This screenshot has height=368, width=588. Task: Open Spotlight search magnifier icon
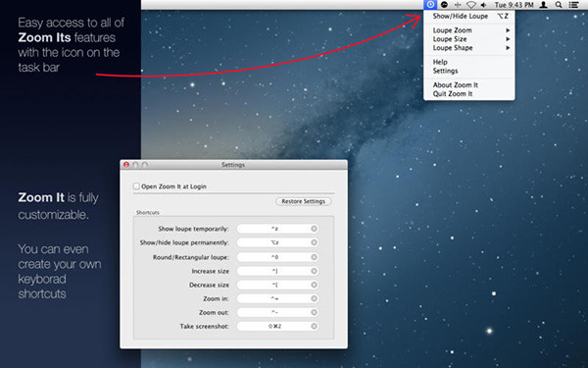[x=559, y=5]
